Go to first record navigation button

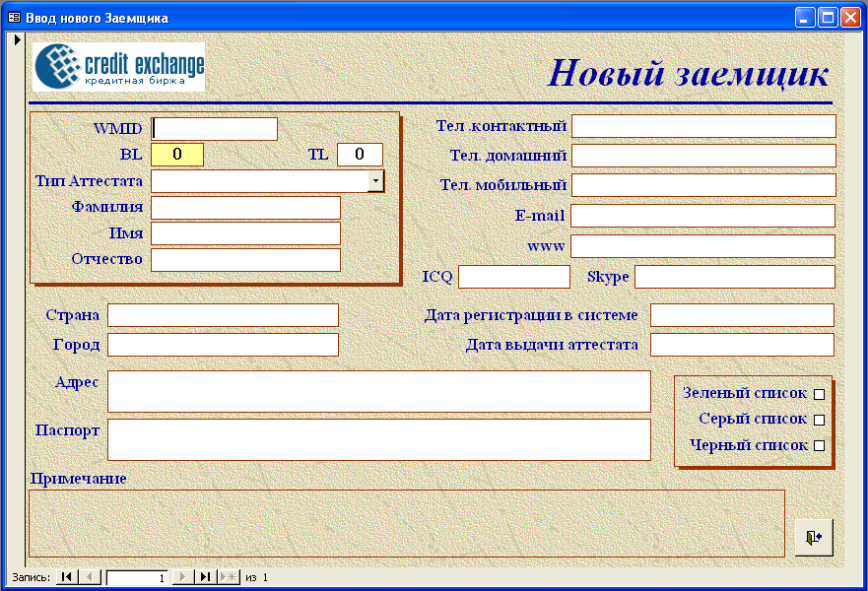(66, 577)
